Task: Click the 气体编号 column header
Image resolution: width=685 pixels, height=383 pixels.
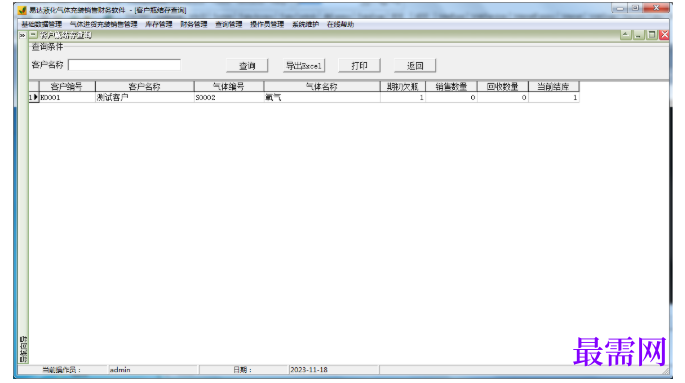Action: (x=229, y=86)
